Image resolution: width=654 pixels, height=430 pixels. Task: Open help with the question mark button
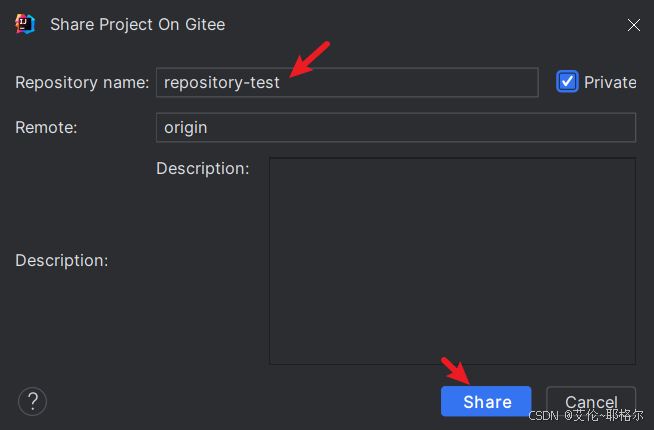(32, 401)
